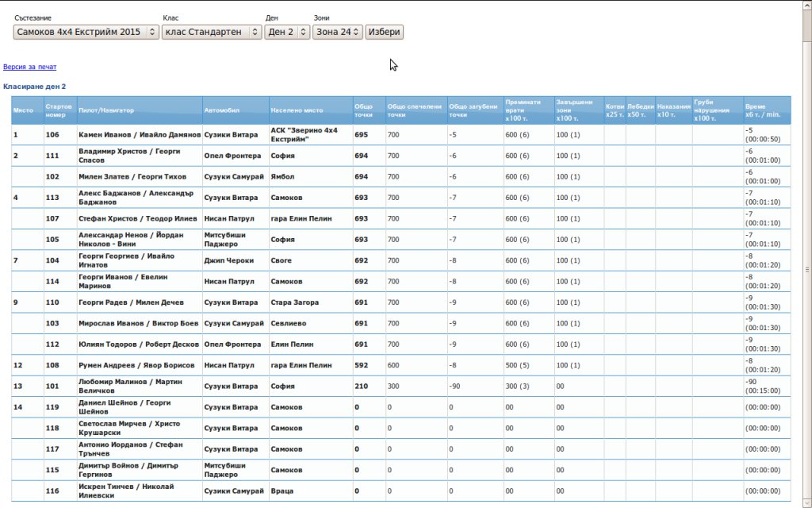Open the 'Версия за печат' print link
Viewport: 812px width, 508px height.
(x=29, y=67)
